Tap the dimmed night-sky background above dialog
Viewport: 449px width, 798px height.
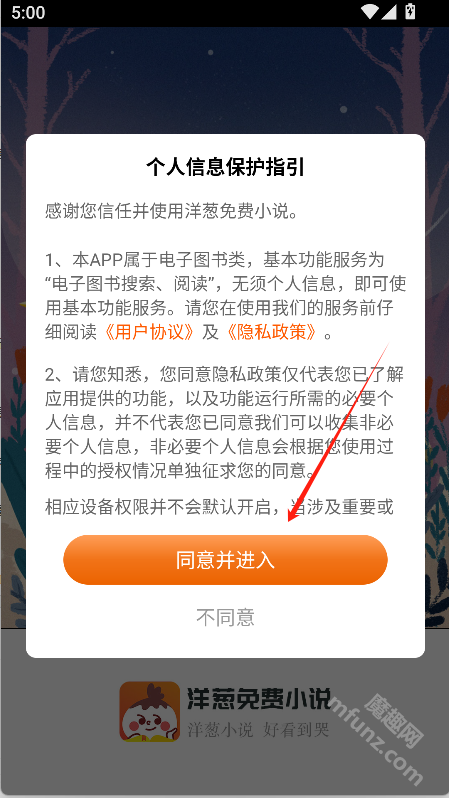tap(225, 80)
